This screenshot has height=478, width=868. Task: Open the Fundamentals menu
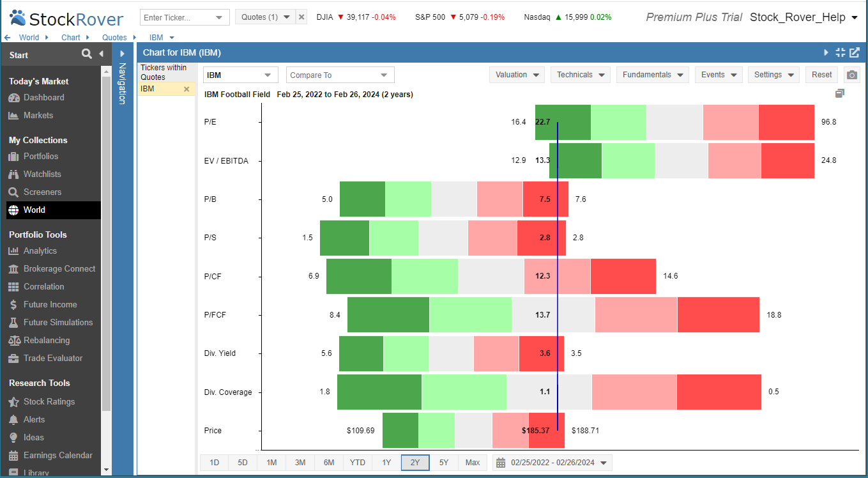653,75
